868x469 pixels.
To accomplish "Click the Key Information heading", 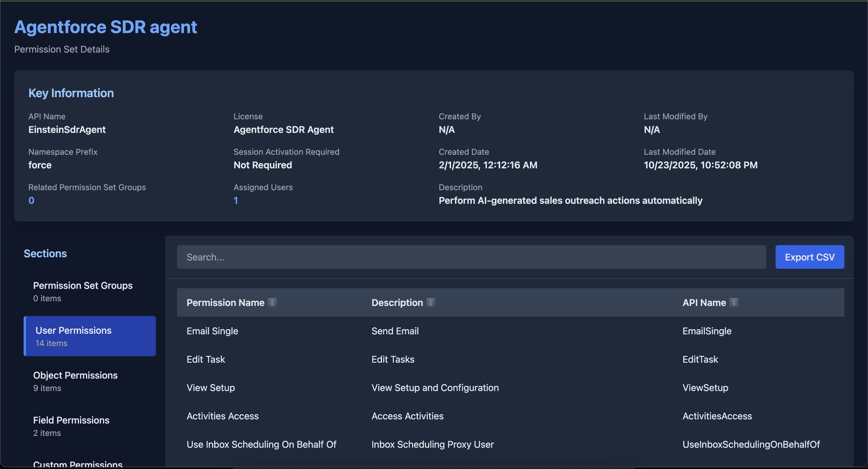I will (x=71, y=93).
